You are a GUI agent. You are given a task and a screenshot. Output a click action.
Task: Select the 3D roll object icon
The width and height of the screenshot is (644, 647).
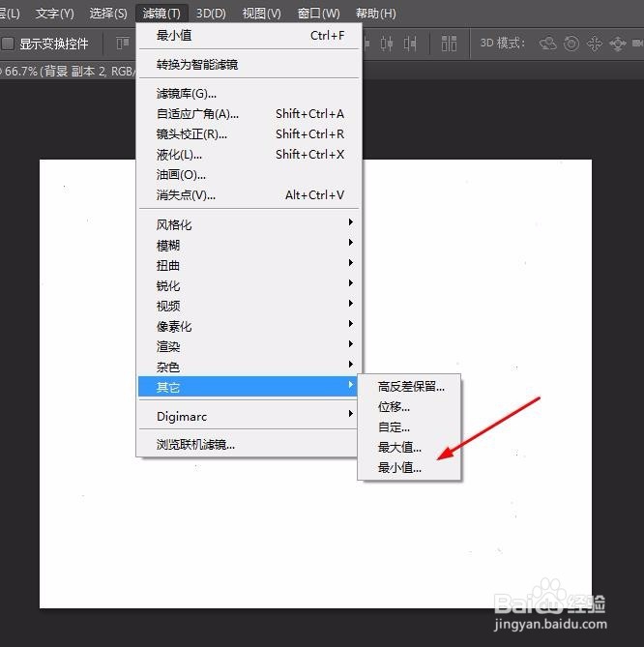(x=571, y=44)
